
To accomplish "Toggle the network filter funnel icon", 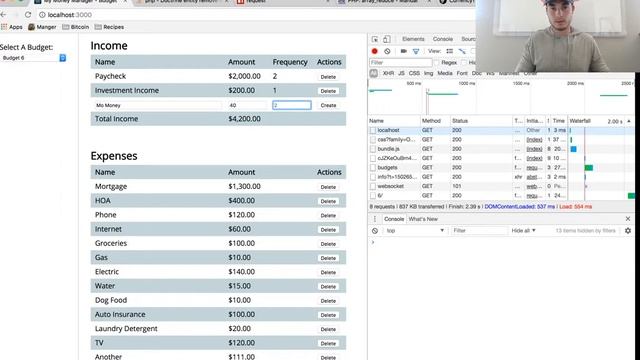I will click(x=416, y=51).
